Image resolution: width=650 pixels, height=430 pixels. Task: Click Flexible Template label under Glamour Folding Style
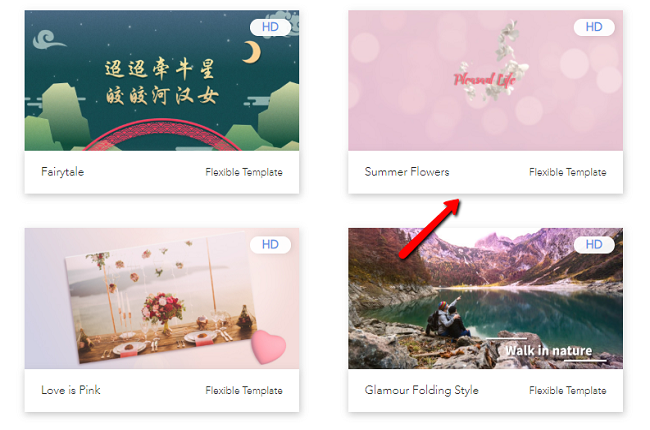(568, 390)
